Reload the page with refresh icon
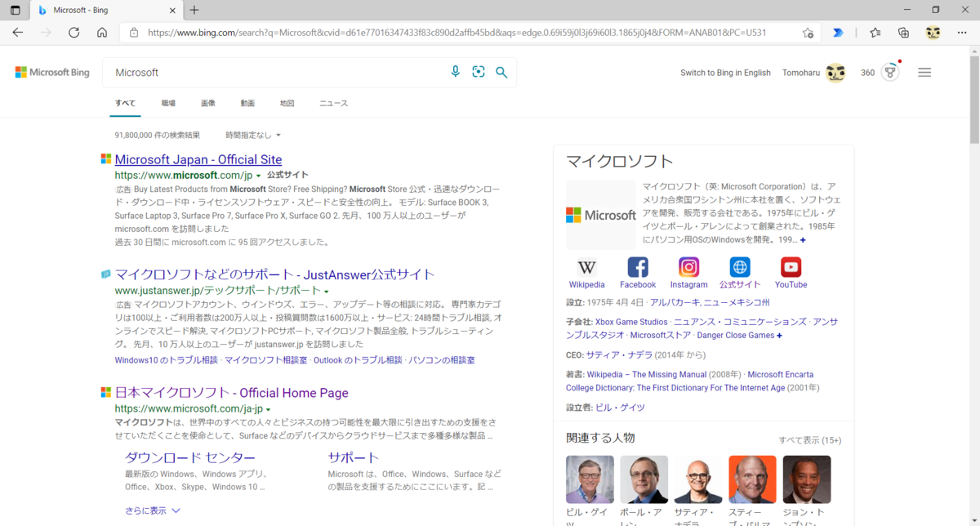 (x=73, y=33)
